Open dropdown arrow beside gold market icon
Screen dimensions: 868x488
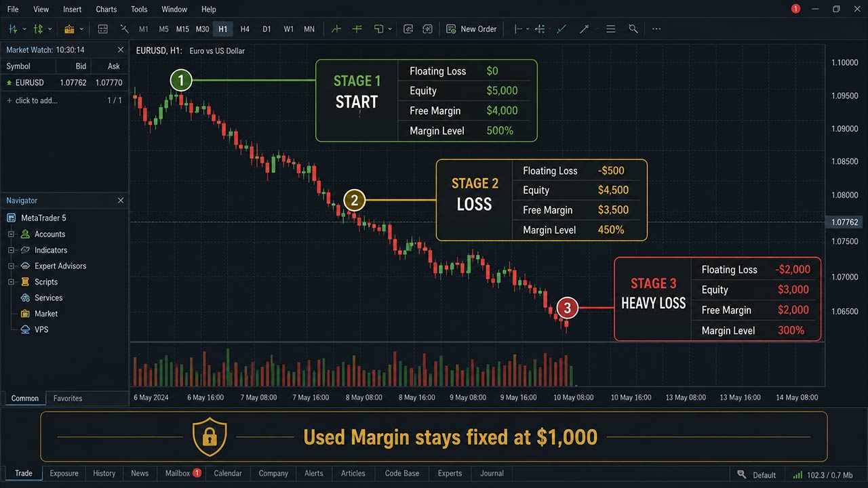81,29
